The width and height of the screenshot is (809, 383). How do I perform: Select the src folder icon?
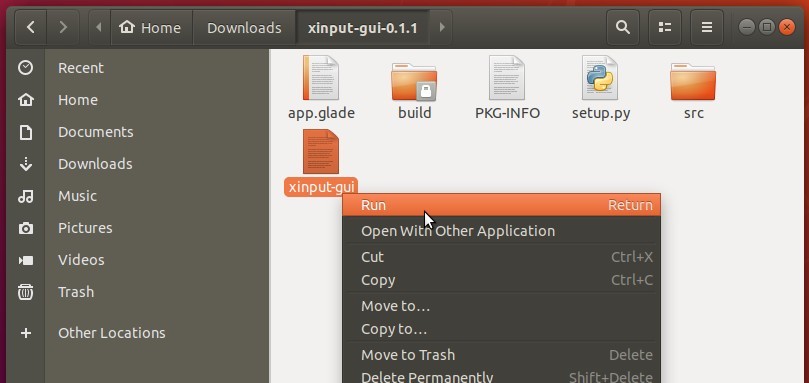coord(693,81)
